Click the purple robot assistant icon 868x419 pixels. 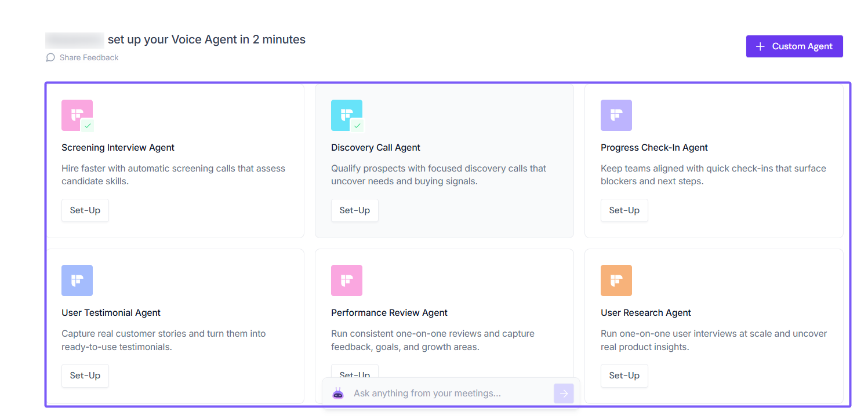tap(338, 394)
